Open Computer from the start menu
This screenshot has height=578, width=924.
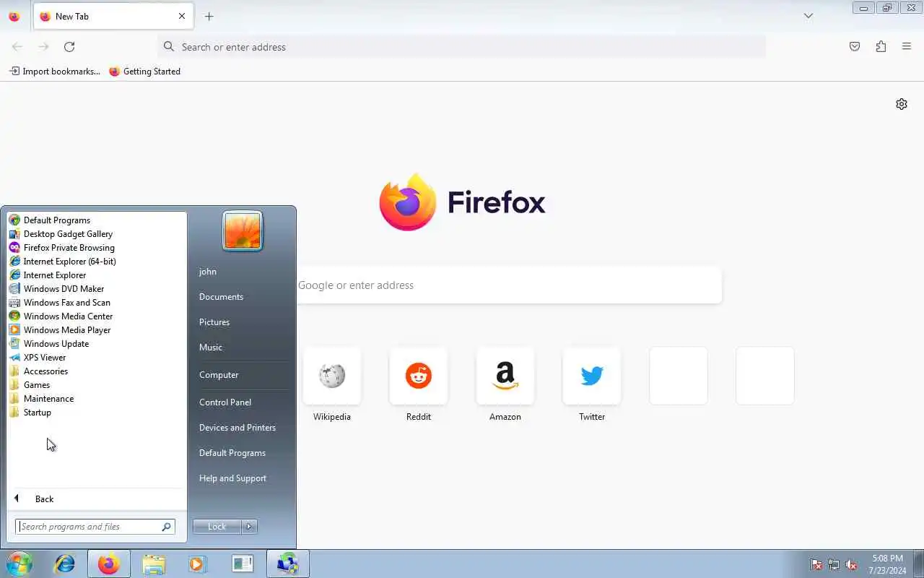pyautogui.click(x=219, y=375)
